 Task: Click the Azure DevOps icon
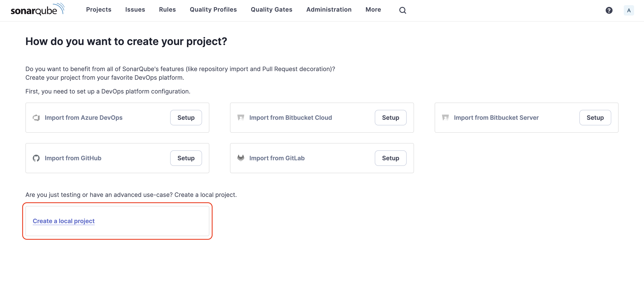36,117
